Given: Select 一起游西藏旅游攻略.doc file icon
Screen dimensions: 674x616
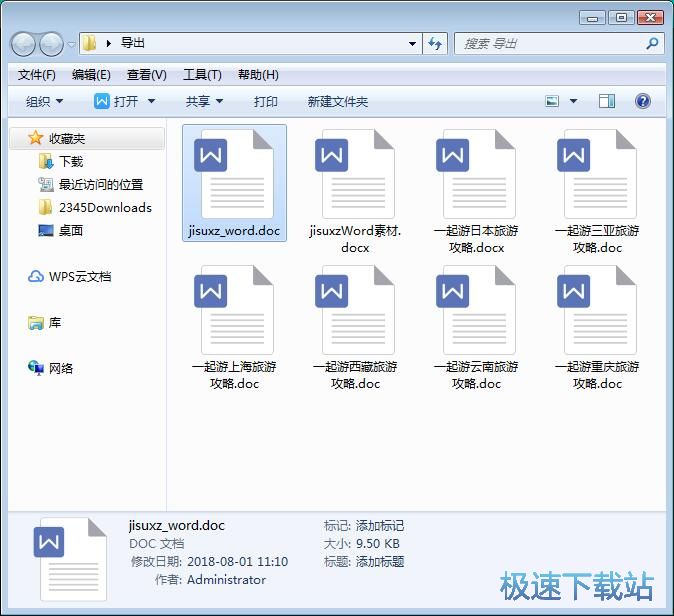Looking at the screenshot, I should coord(355,310).
